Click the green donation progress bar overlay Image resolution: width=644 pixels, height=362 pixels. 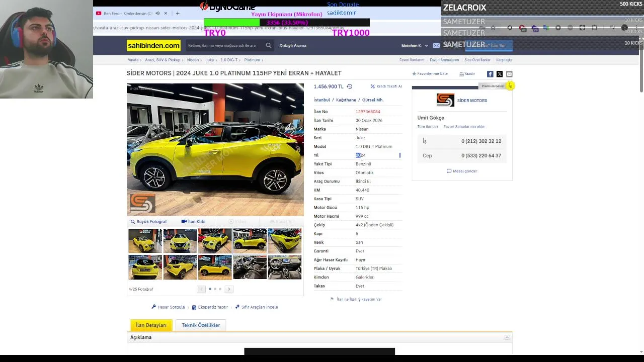(x=232, y=23)
